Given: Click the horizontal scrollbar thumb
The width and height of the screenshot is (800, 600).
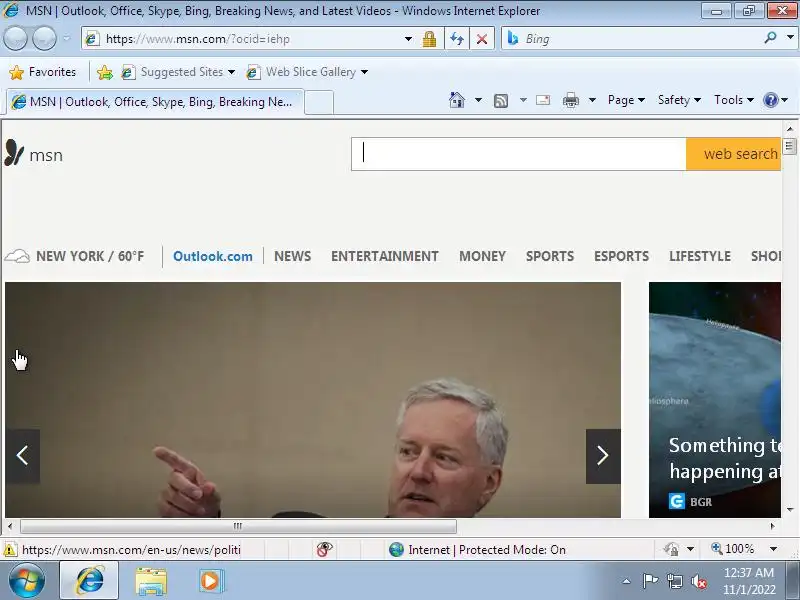Looking at the screenshot, I should click(238, 526).
